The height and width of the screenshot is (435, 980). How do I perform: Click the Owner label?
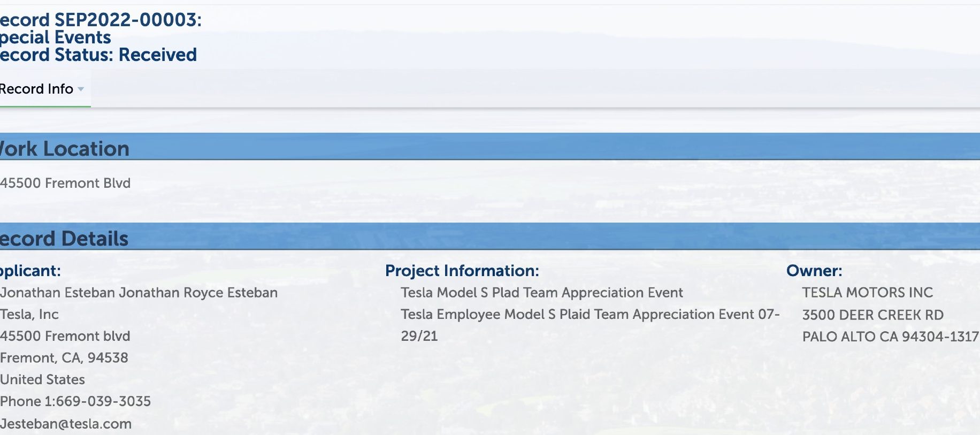[x=814, y=271]
